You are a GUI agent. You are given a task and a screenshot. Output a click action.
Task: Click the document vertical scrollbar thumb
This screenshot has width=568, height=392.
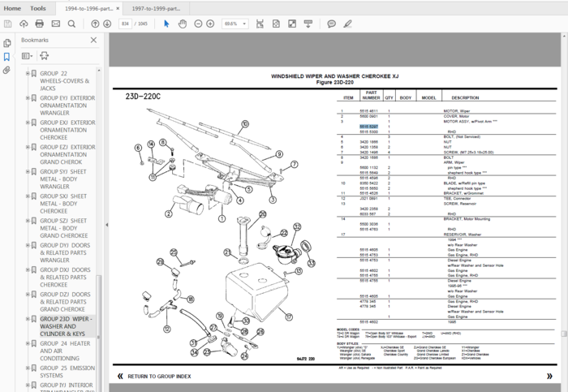(x=564, y=334)
